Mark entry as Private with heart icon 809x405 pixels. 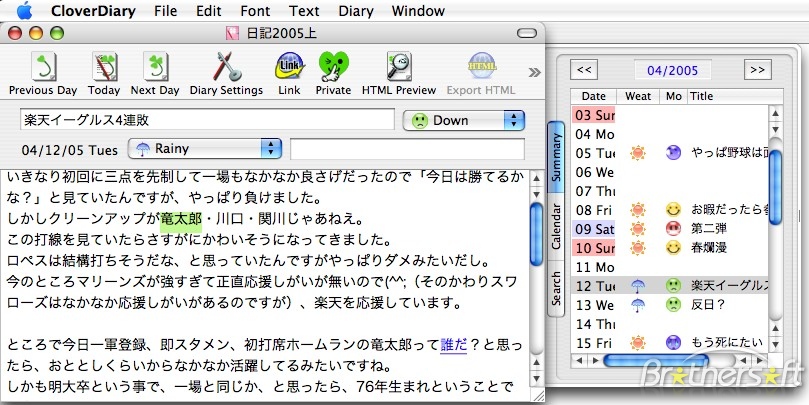point(333,74)
